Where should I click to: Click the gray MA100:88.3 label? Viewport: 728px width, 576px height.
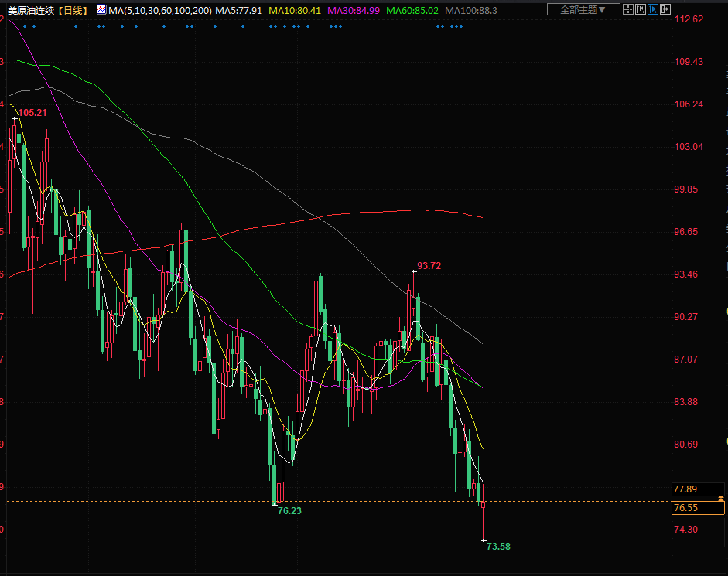pos(471,10)
